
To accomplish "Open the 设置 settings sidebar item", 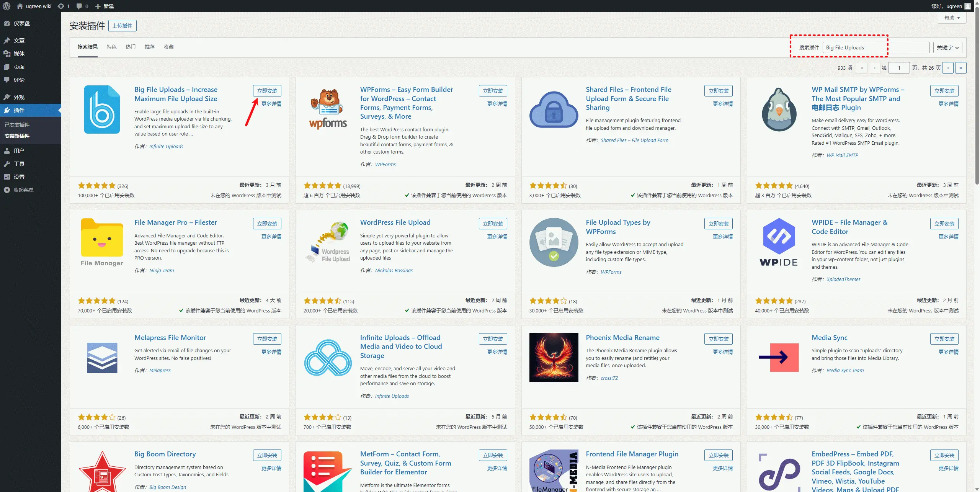I will pyautogui.click(x=19, y=177).
